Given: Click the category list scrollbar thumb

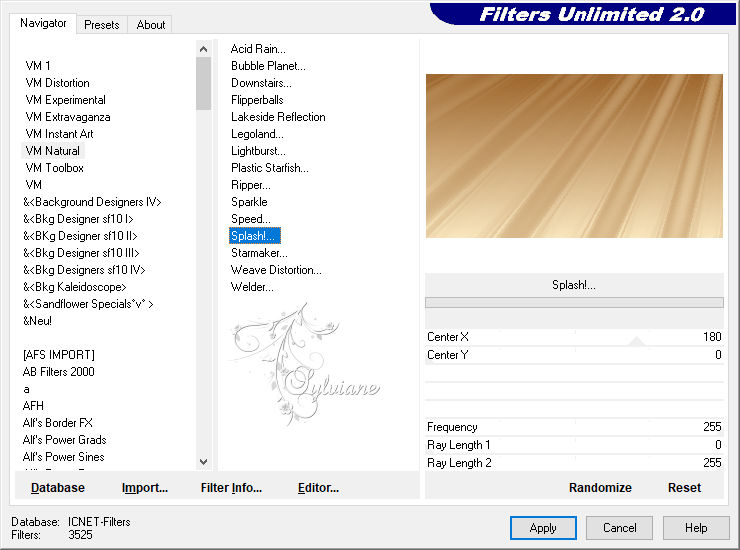Looking at the screenshot, I should point(203,84).
